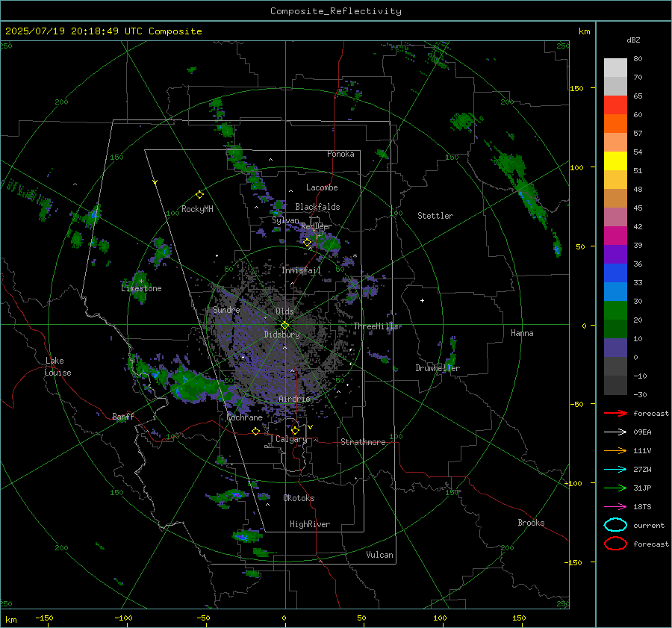Select the yellow 54-51 dBZ swatch
672x628 pixels.
pyautogui.click(x=615, y=161)
